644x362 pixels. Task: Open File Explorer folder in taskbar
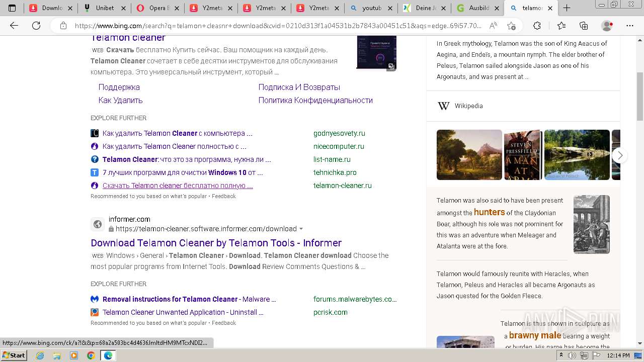tap(57, 355)
